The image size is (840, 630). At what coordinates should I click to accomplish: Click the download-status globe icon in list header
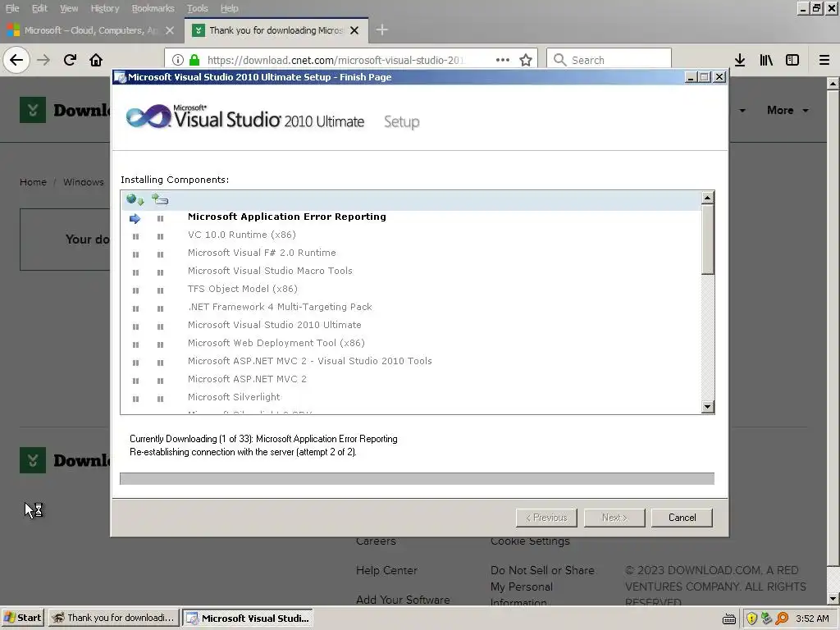(x=135, y=200)
